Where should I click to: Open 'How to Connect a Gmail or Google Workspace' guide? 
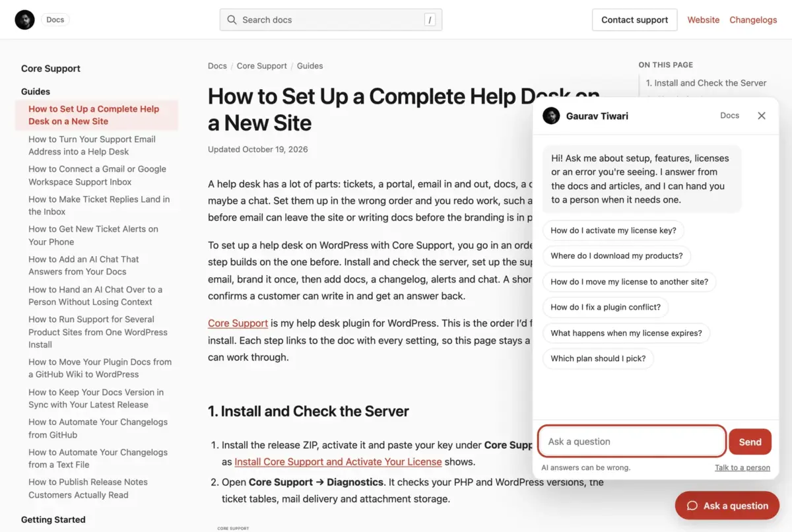[x=96, y=176]
